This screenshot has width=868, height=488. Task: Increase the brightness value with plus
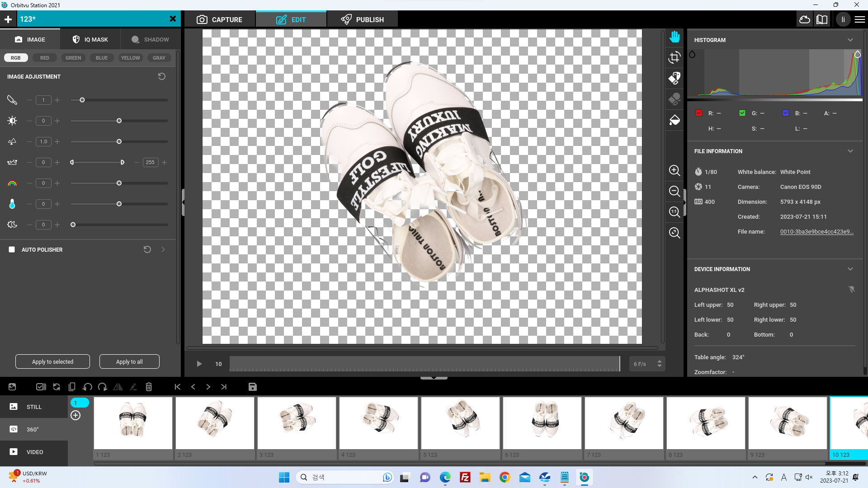click(x=57, y=121)
